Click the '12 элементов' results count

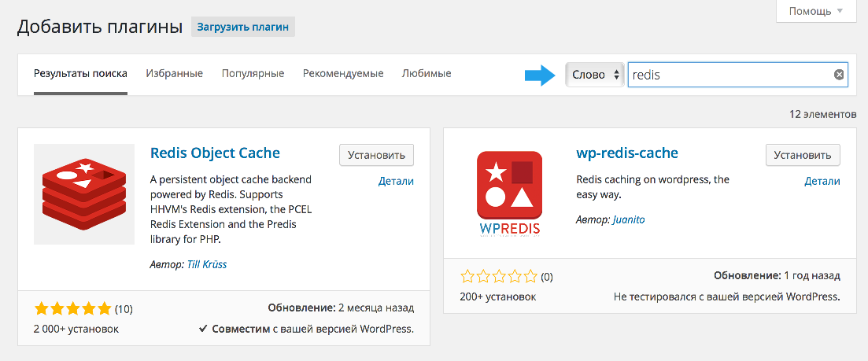click(x=823, y=115)
